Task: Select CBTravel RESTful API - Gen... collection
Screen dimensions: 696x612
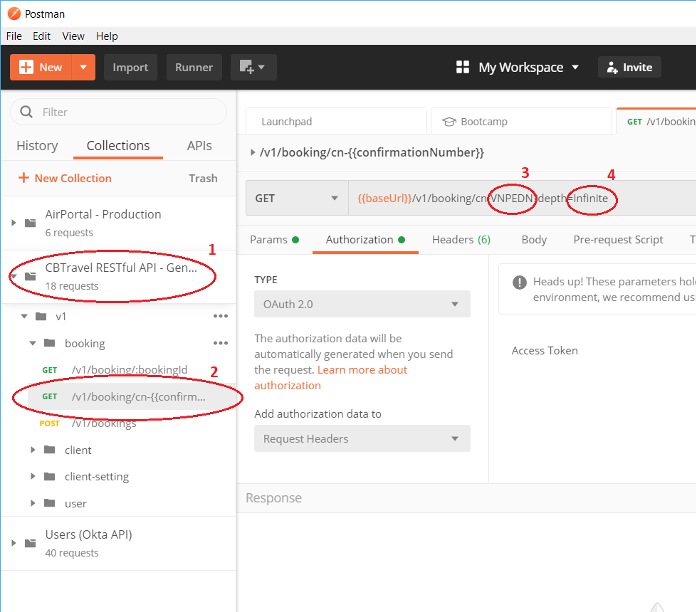Action: [x=119, y=276]
